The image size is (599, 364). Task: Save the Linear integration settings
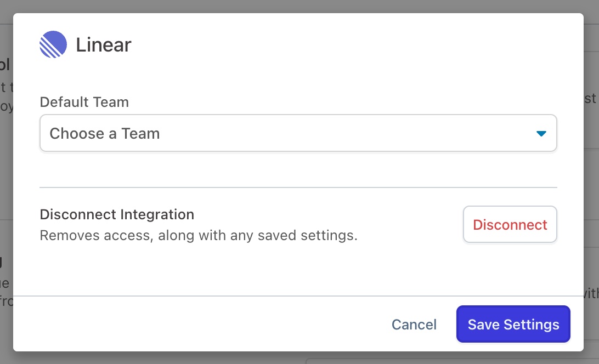click(x=513, y=325)
